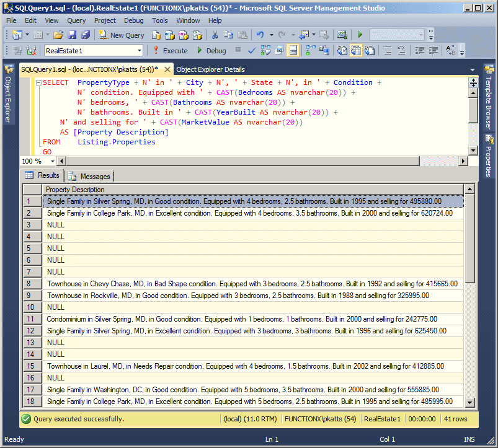Click the Comment Out Selected Lines icon

(x=388, y=50)
